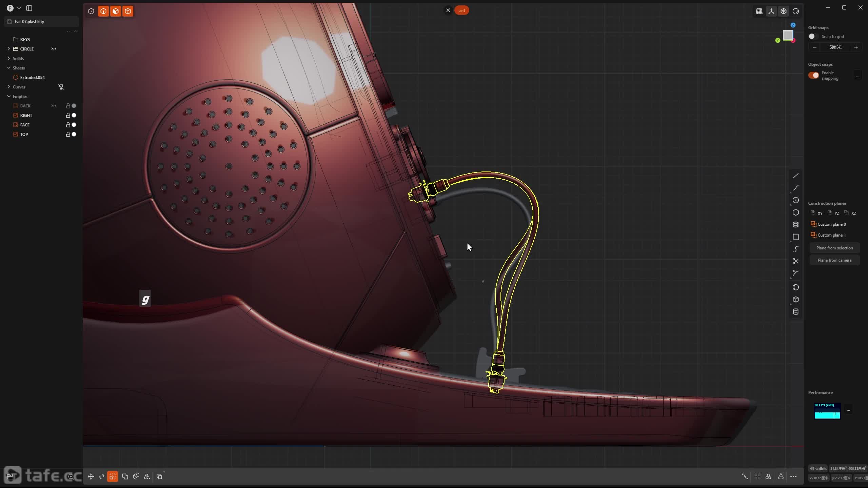Viewport: 868px width, 488px height.
Task: Select Extruded.054 sheet item
Action: 32,77
